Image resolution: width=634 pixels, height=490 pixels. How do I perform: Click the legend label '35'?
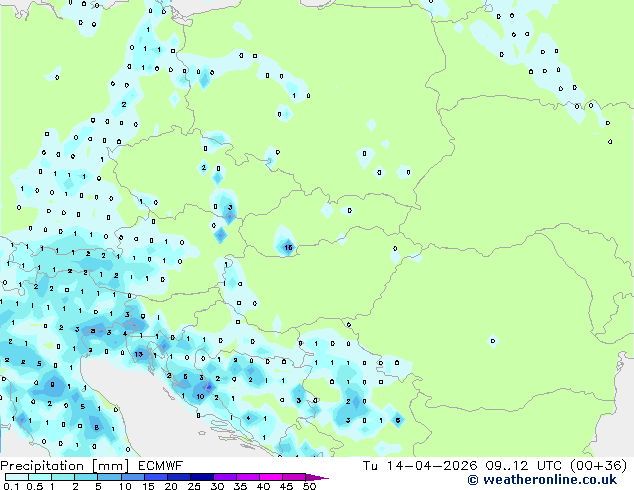(x=240, y=486)
